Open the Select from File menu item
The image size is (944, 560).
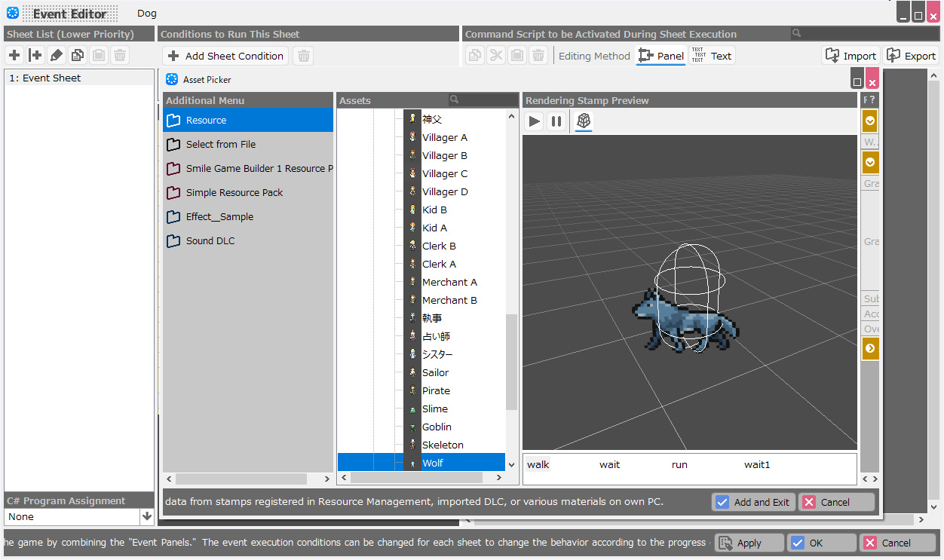[x=221, y=144]
